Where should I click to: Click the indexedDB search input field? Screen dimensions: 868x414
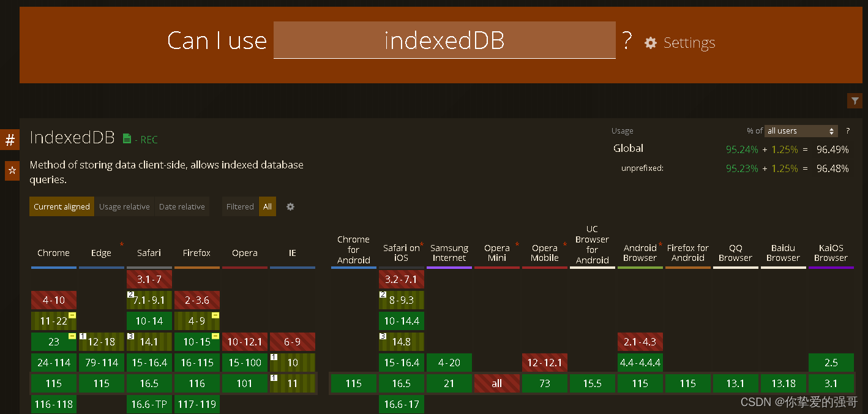pos(445,40)
